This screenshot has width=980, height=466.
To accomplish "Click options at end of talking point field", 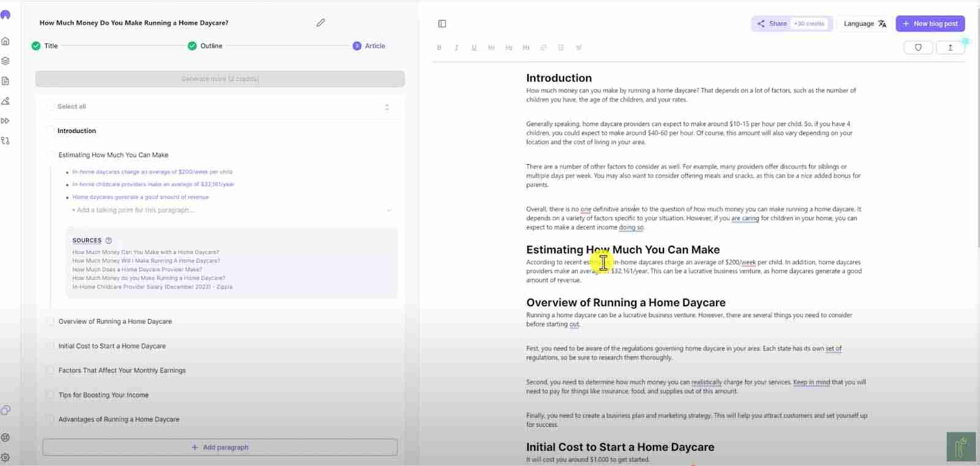I will pyautogui.click(x=389, y=210).
